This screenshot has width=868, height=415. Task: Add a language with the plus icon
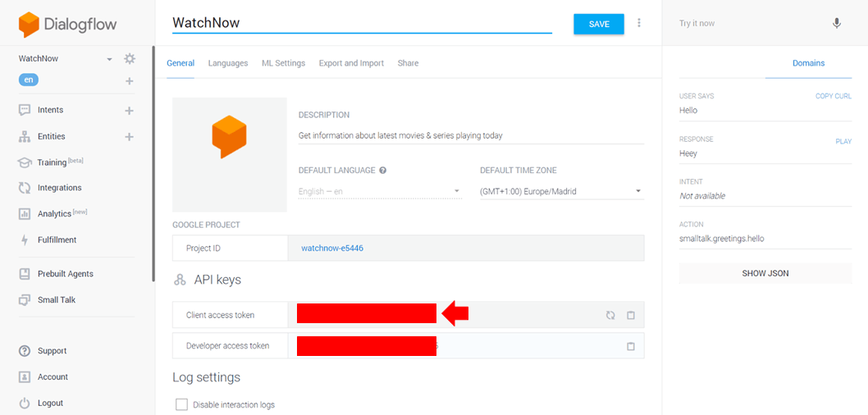tap(129, 81)
